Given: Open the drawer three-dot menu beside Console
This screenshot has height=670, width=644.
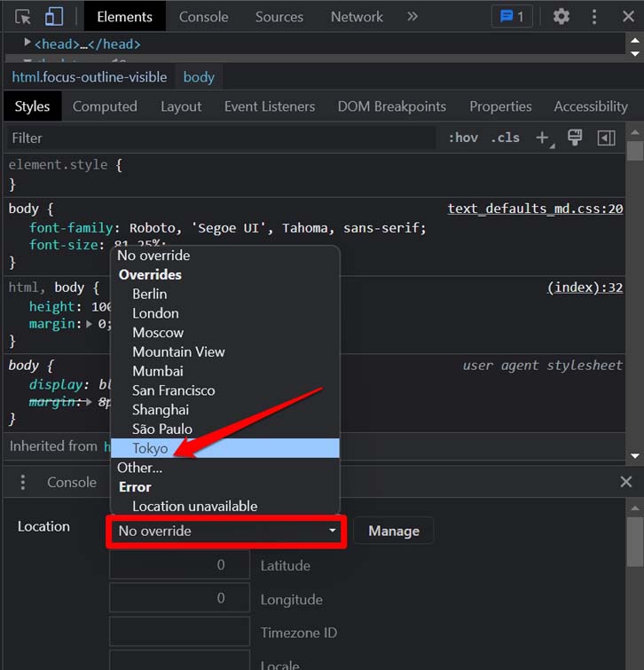Looking at the screenshot, I should click(23, 482).
